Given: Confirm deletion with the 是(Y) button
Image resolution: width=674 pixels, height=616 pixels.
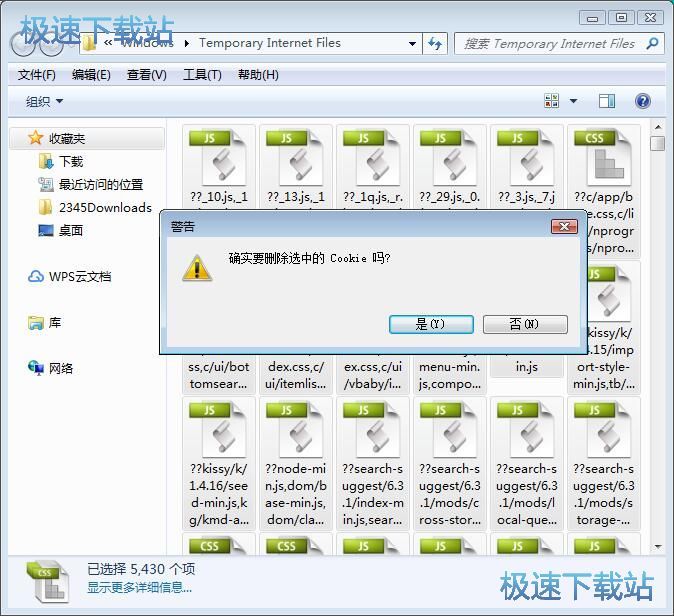Looking at the screenshot, I should point(431,324).
